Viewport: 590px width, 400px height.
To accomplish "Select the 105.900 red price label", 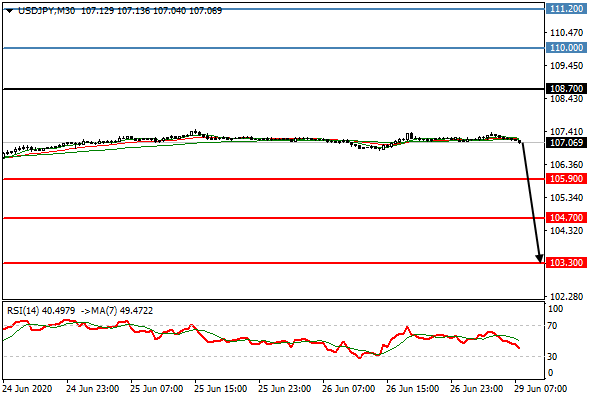I will [x=566, y=179].
